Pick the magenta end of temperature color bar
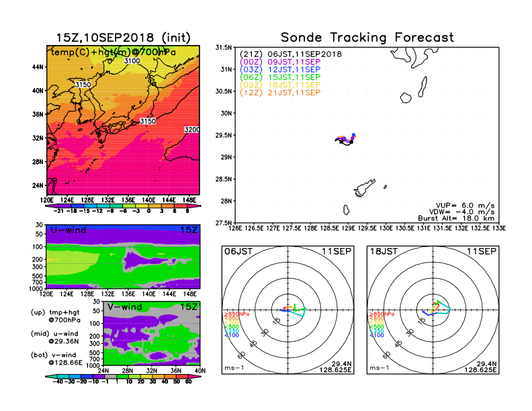 point(194,206)
